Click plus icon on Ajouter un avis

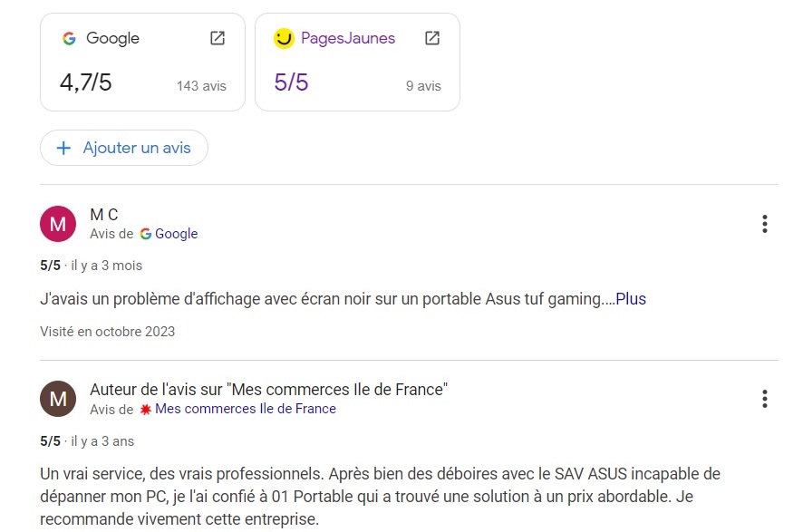pyautogui.click(x=63, y=148)
